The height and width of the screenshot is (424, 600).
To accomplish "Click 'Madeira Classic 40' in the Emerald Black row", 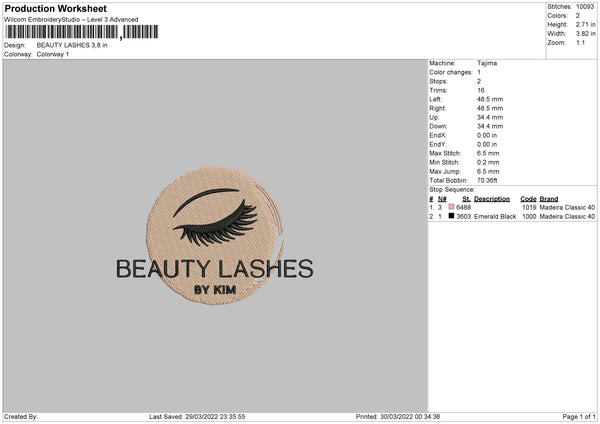I will coord(567,217).
